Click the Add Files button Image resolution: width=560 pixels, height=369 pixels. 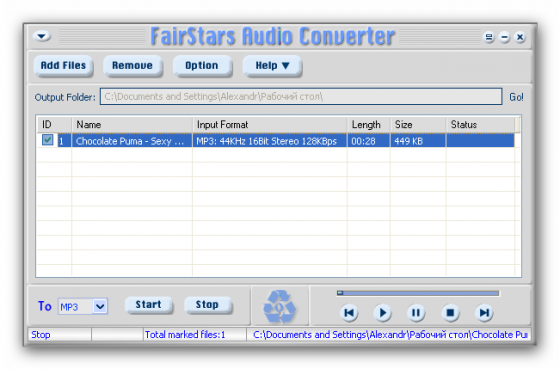point(63,66)
